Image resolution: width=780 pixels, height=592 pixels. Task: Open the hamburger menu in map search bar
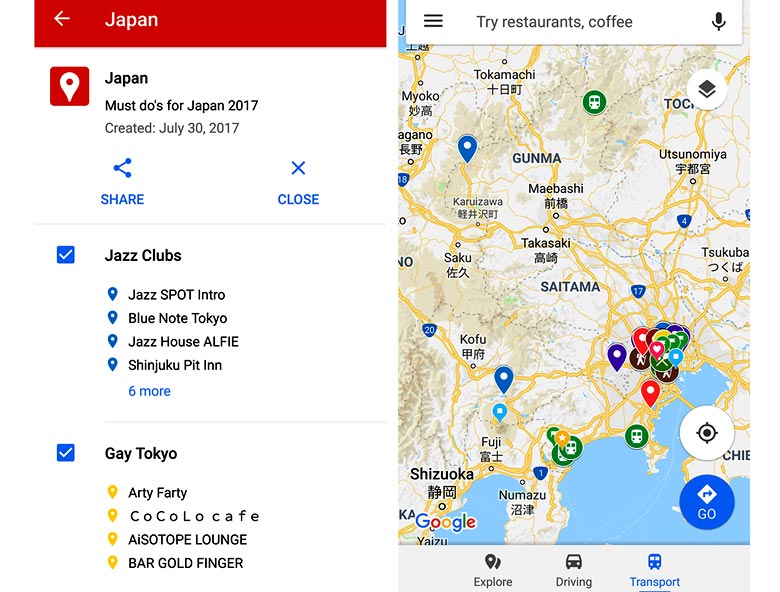tap(433, 21)
